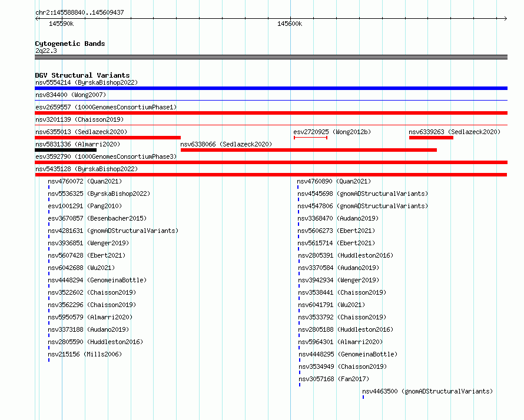The height and width of the screenshot is (420, 524).
Task: Click nsv5615714 (Ebert2021) variant
Action: click(x=337, y=243)
